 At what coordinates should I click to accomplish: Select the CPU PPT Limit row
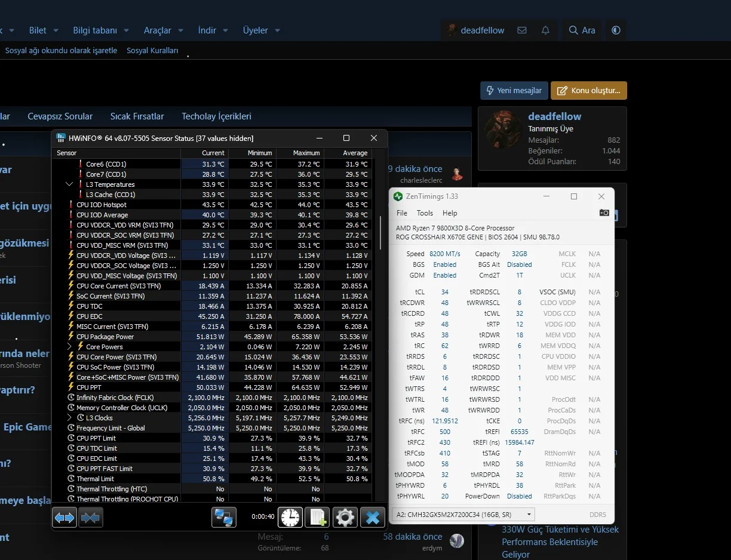[x=212, y=438]
